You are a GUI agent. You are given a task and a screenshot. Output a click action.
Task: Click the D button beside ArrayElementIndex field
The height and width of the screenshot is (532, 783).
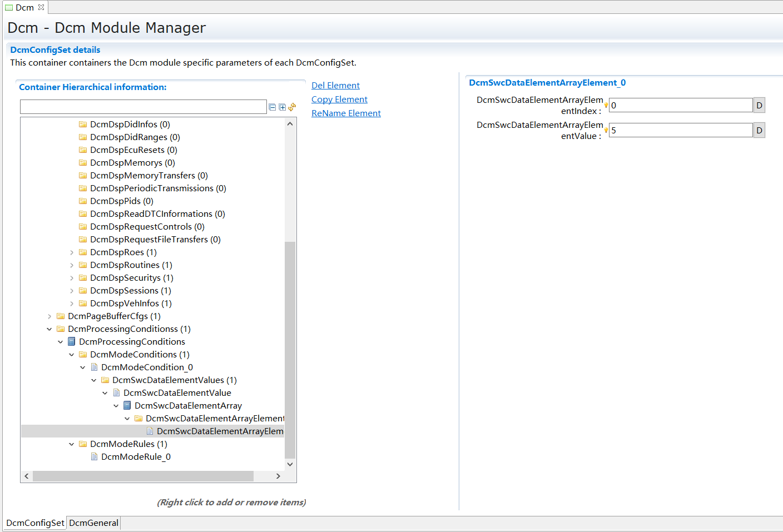click(759, 106)
